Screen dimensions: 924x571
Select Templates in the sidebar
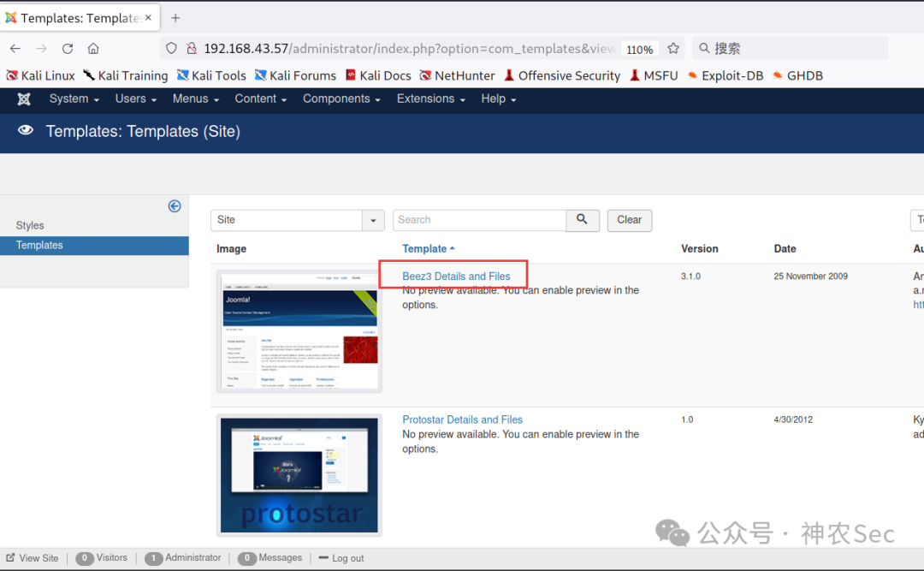[x=94, y=246]
